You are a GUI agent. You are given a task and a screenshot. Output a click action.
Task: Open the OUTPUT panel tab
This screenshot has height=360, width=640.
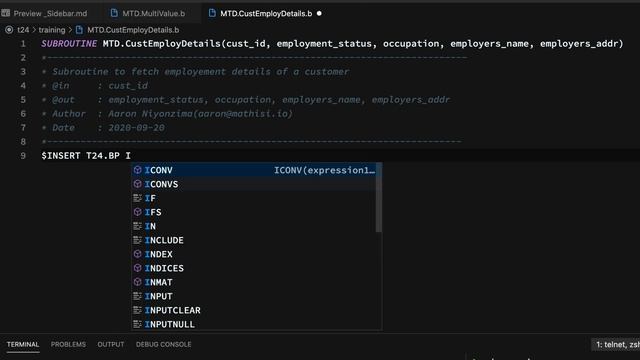tap(111, 344)
